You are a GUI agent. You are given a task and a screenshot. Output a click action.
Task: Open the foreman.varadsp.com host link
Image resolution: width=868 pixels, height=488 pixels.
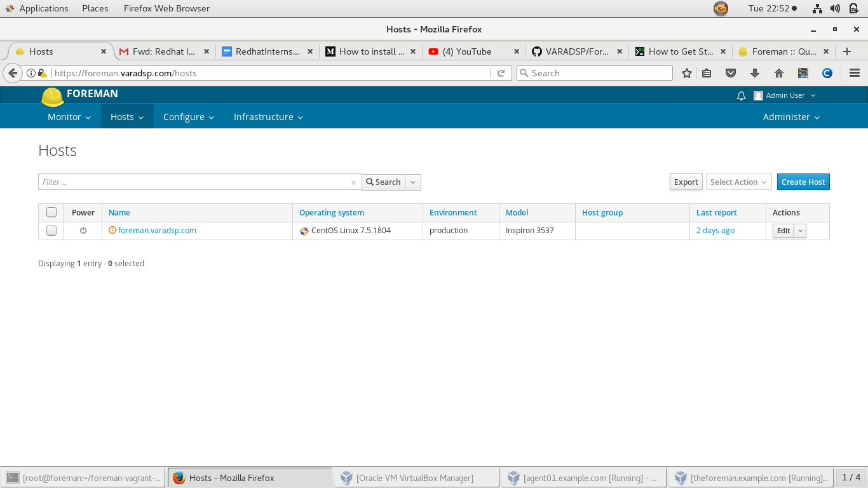(x=157, y=231)
